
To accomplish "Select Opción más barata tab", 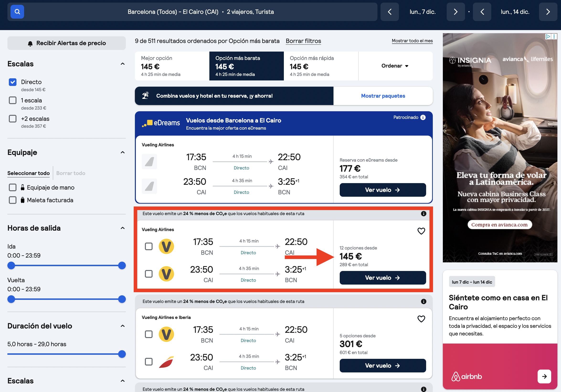I will point(247,66).
